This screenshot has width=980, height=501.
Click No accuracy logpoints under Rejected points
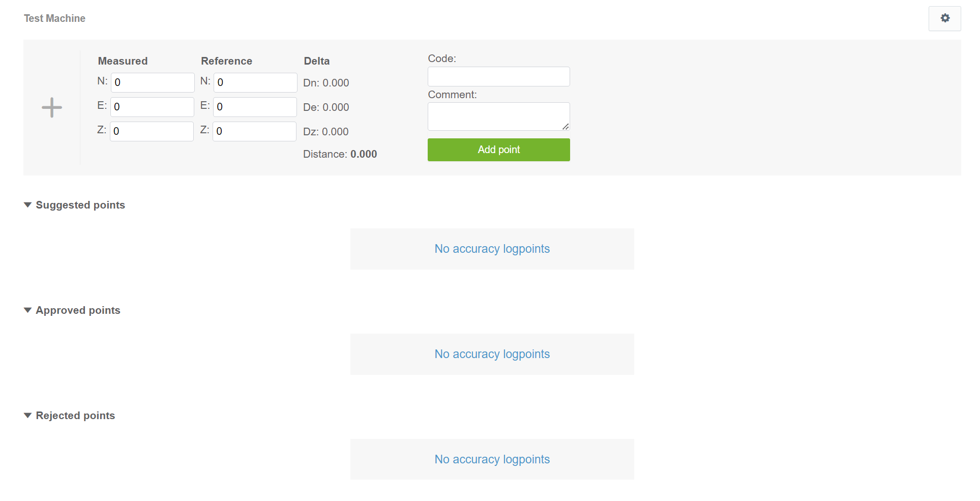tap(492, 459)
